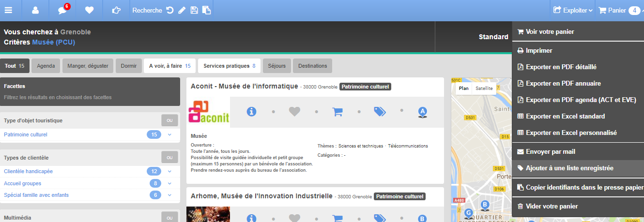Add Arhome museum to cart

(337, 218)
